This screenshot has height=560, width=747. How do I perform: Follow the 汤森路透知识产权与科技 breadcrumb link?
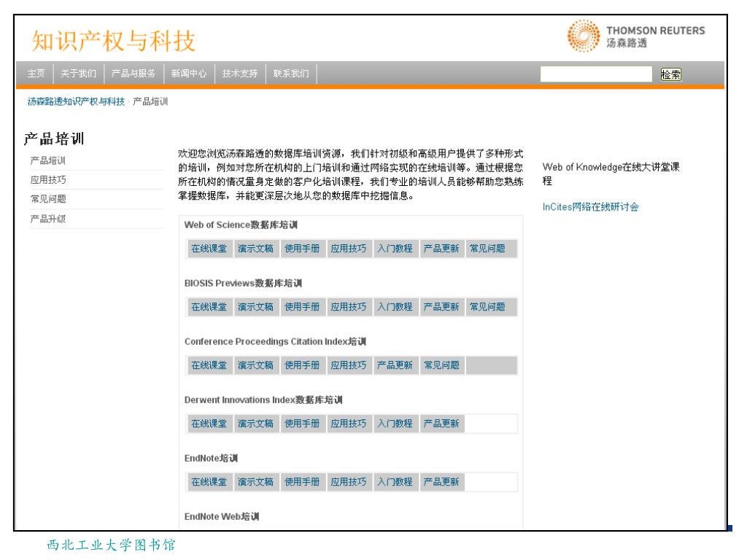[x=76, y=101]
